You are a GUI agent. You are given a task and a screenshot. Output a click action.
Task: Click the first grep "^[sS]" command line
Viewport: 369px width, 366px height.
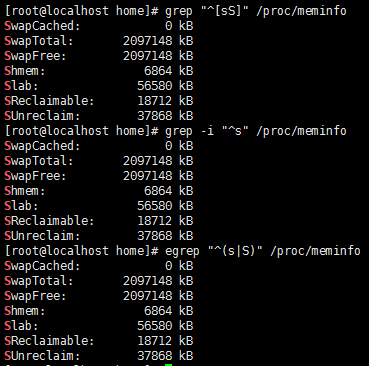175,11
